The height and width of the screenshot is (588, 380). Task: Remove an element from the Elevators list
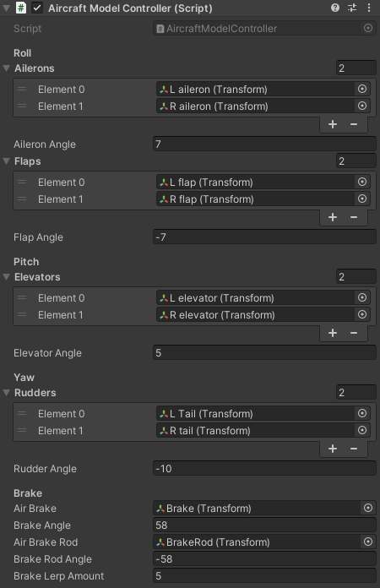point(354,333)
